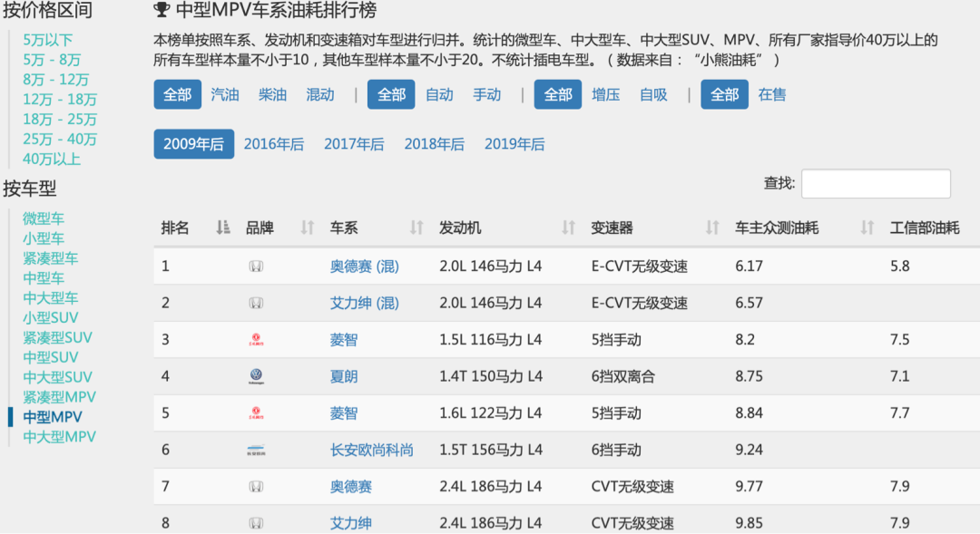
Task: Open the 中大型SUV category
Action: pyautogui.click(x=57, y=377)
